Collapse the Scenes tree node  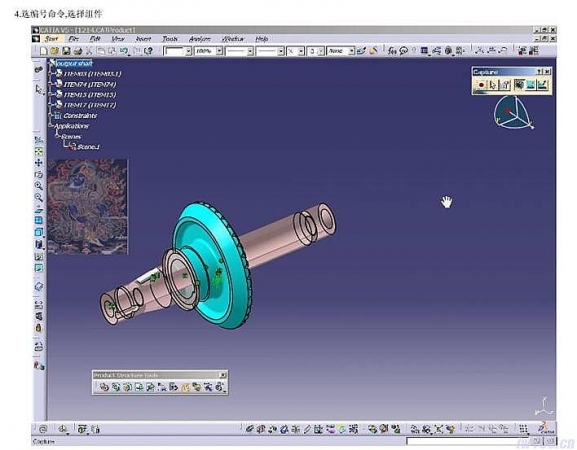pos(57,136)
